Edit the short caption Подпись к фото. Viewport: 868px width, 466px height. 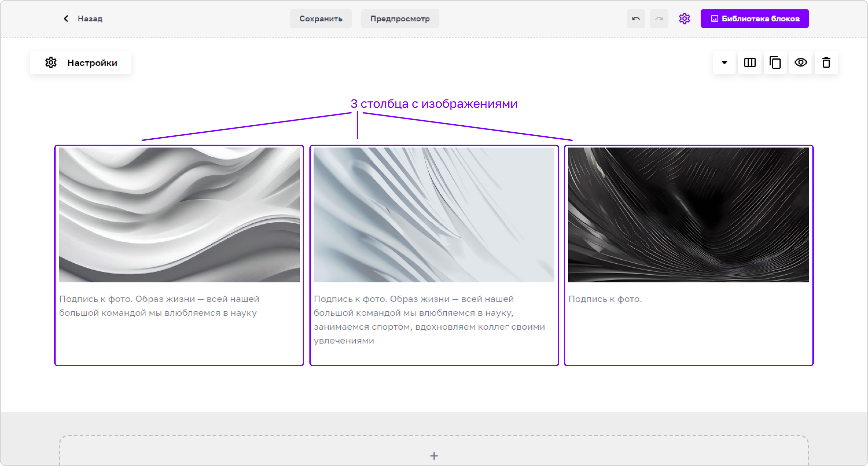(x=605, y=299)
